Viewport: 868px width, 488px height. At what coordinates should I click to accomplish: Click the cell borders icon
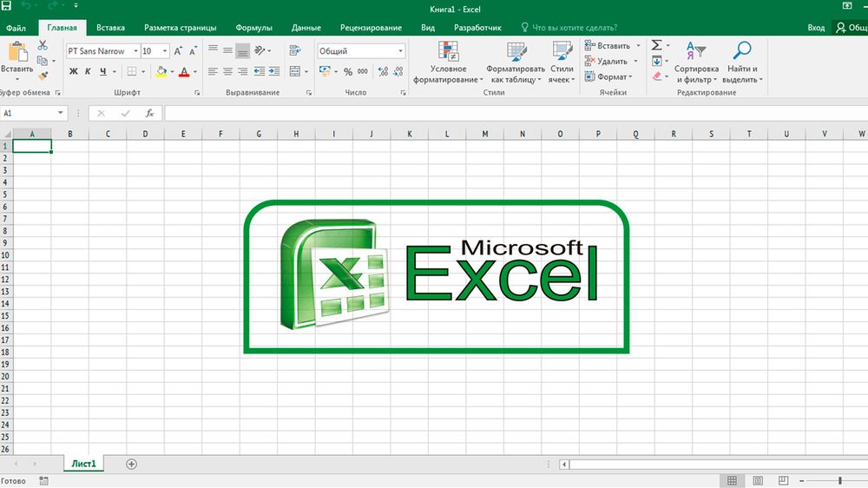coord(132,71)
